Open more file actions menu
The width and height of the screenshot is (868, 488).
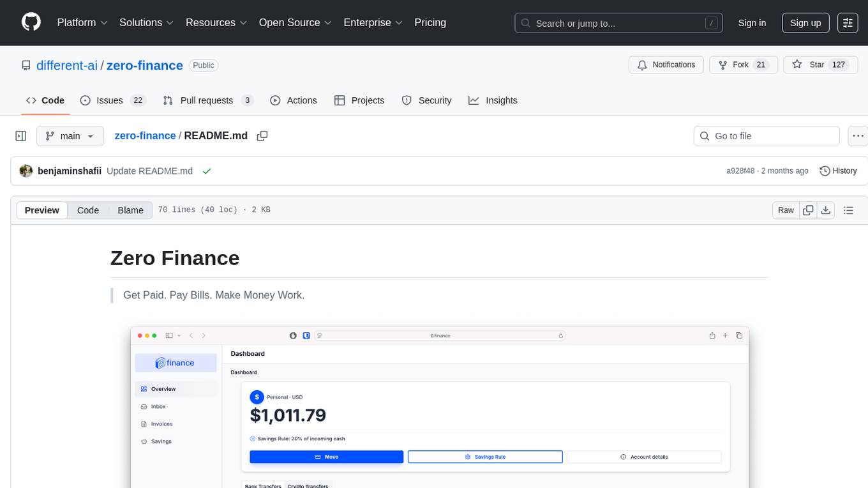pos(858,136)
